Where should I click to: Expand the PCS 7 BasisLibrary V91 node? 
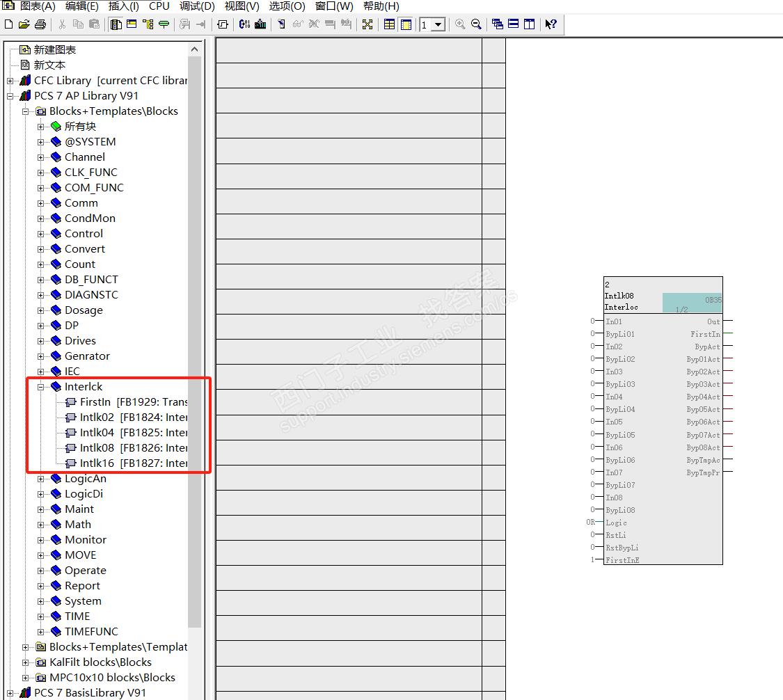10,693
